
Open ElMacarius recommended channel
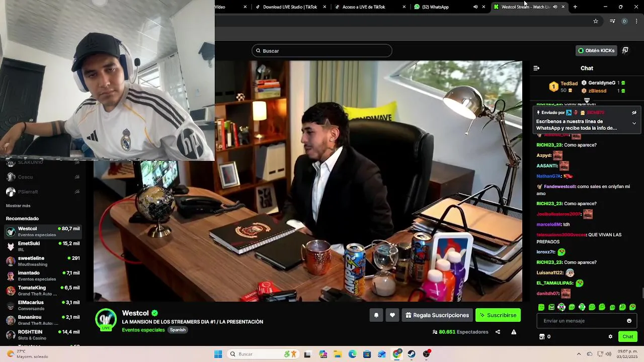[x=43, y=305]
